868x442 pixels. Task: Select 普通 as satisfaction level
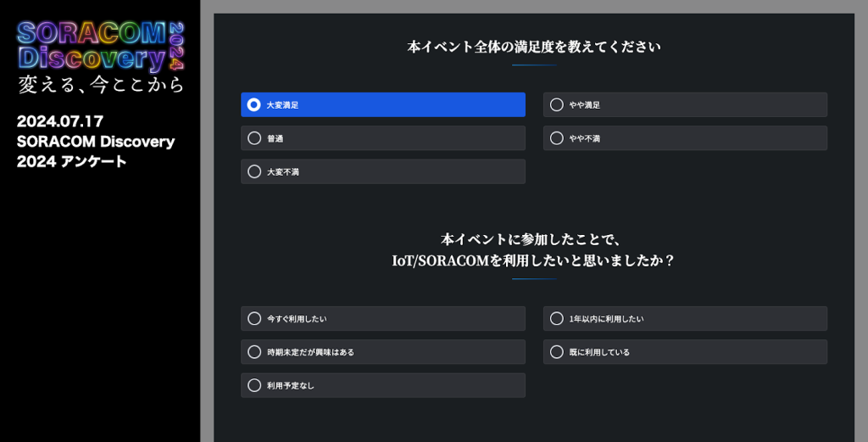click(x=382, y=138)
